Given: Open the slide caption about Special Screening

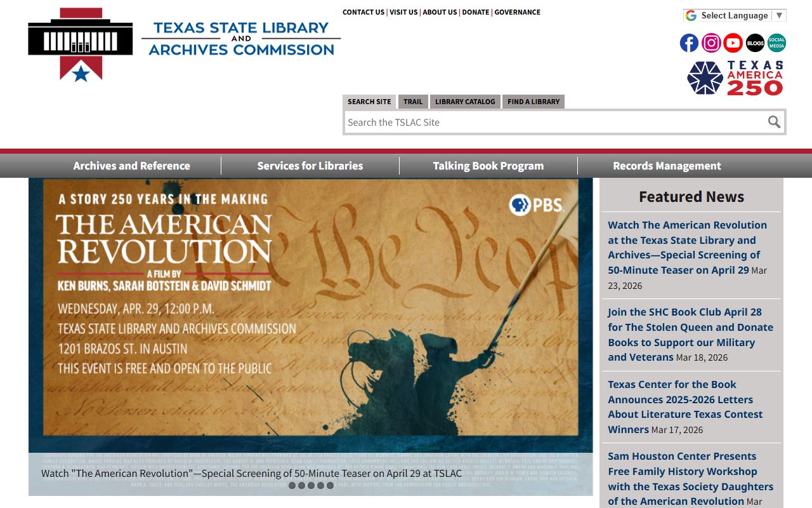Looking at the screenshot, I should (251, 473).
